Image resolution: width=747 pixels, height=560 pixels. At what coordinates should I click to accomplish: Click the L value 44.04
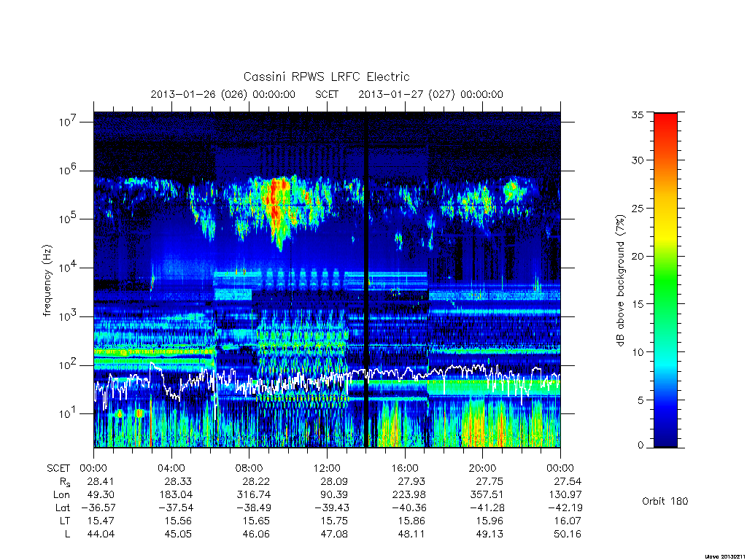(x=101, y=534)
